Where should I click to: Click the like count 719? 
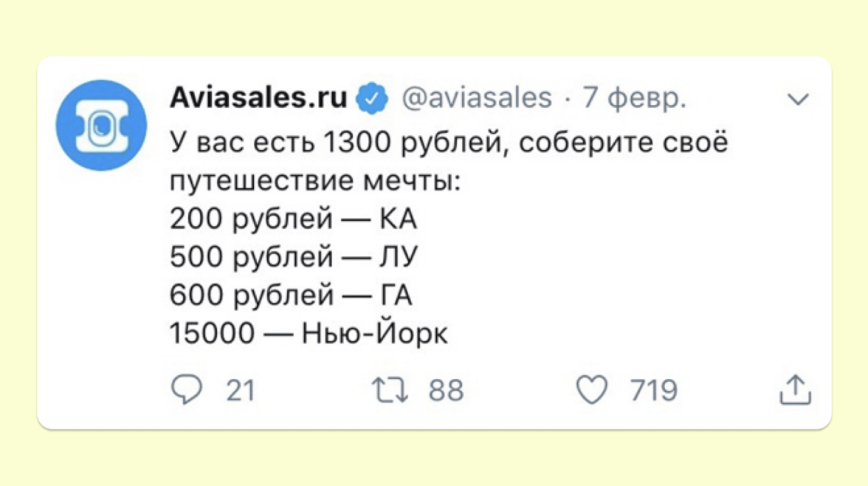(x=653, y=391)
